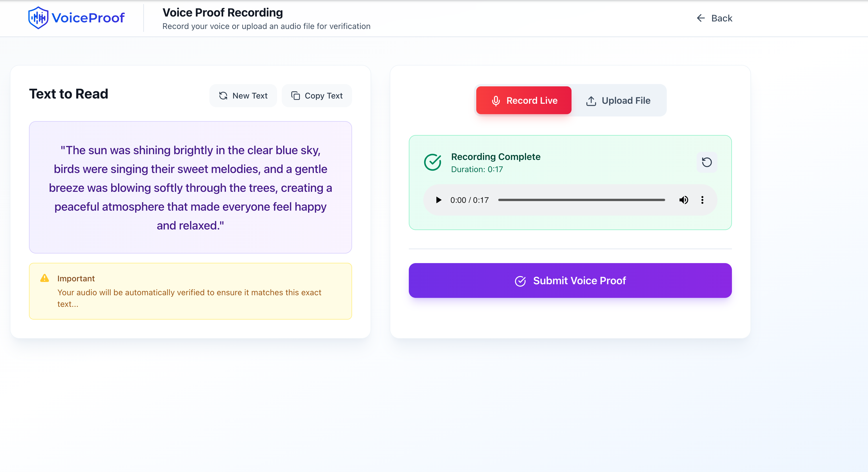868x472 pixels.
Task: Click the VoiceProof brand name text
Action: tap(88, 18)
